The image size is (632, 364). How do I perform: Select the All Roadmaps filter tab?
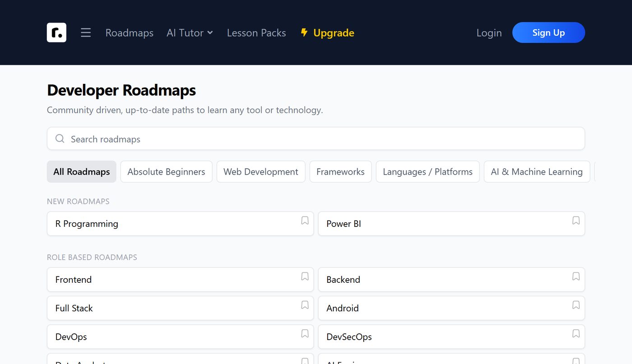(x=82, y=172)
